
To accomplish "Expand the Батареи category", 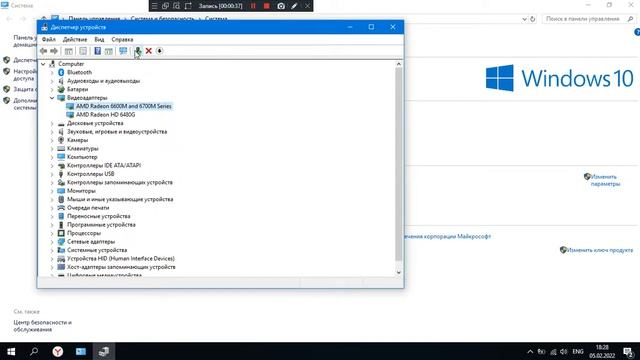I will 52,89.
